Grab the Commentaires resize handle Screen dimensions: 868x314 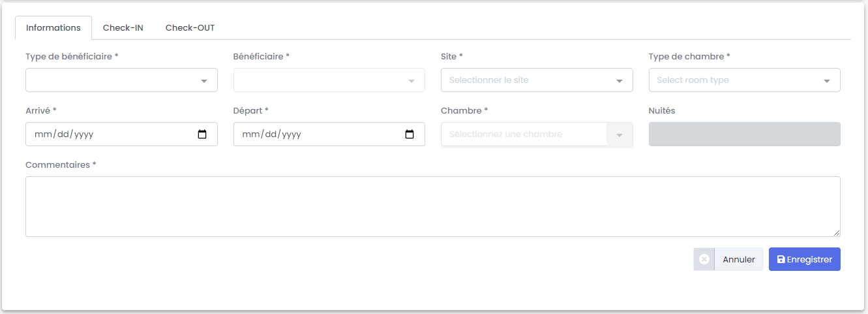tap(837, 233)
